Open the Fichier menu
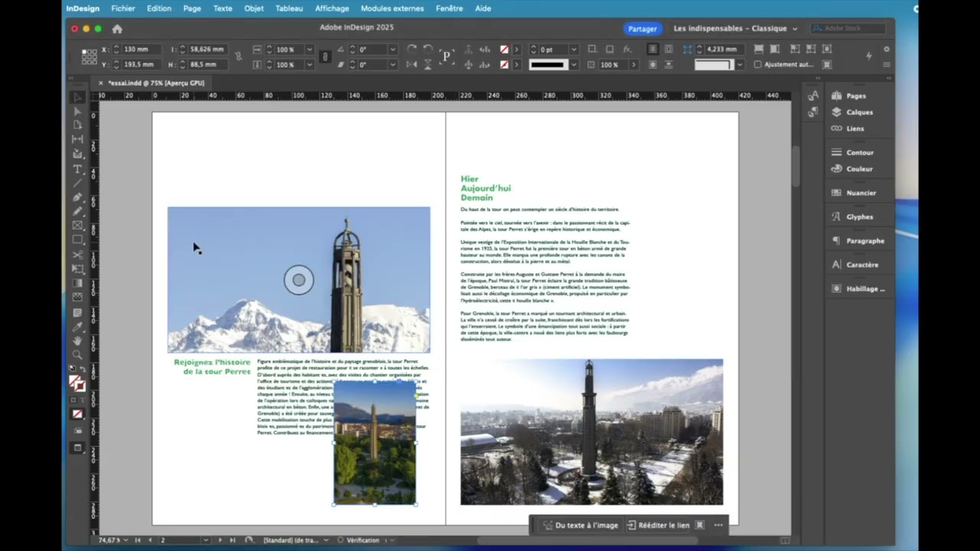This screenshot has width=980, height=551. point(123,8)
